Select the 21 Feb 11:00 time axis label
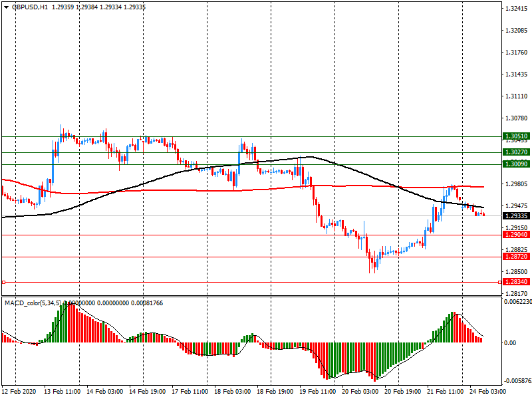This screenshot has height=399, width=532. 445,391
